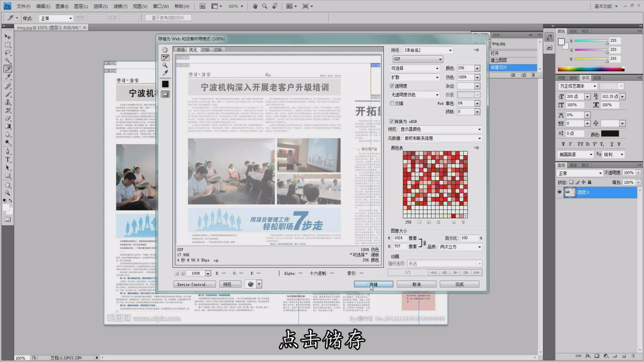
Task: Select the main toolbar Zoom tool
Action: (8, 193)
